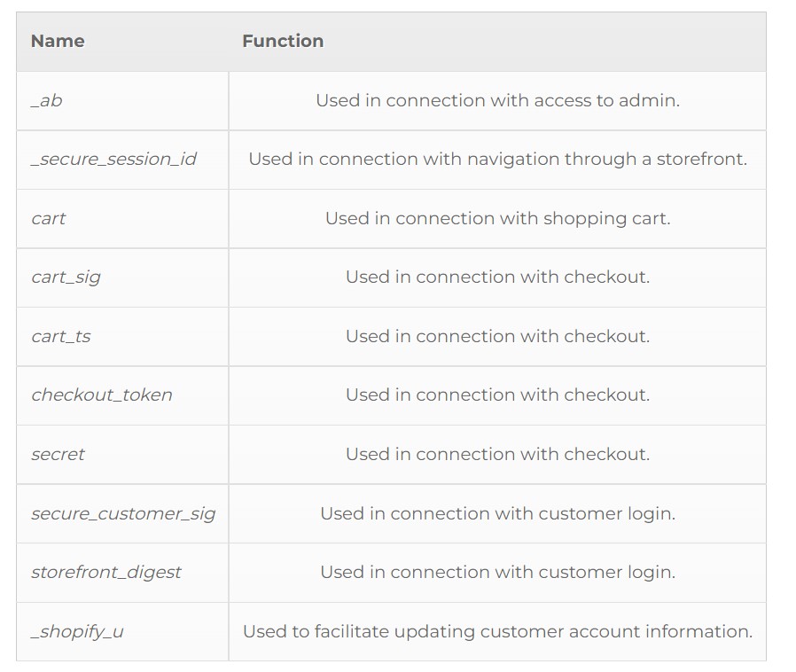Click customer login description in storefront_digest row

[497, 573]
